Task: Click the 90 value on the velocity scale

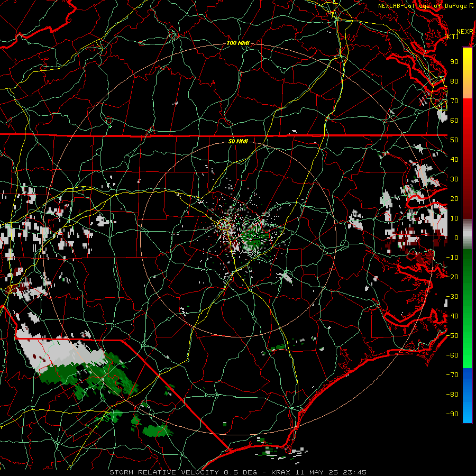Action: 454,62
